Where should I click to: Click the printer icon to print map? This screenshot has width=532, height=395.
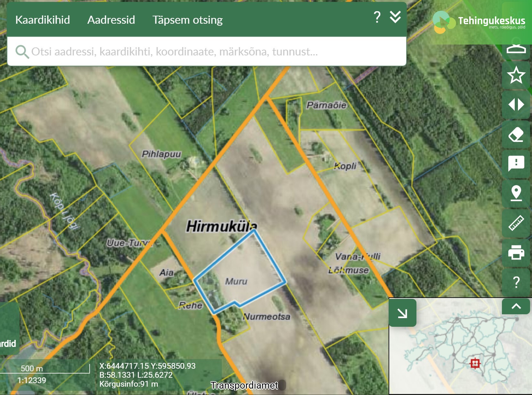(516, 252)
